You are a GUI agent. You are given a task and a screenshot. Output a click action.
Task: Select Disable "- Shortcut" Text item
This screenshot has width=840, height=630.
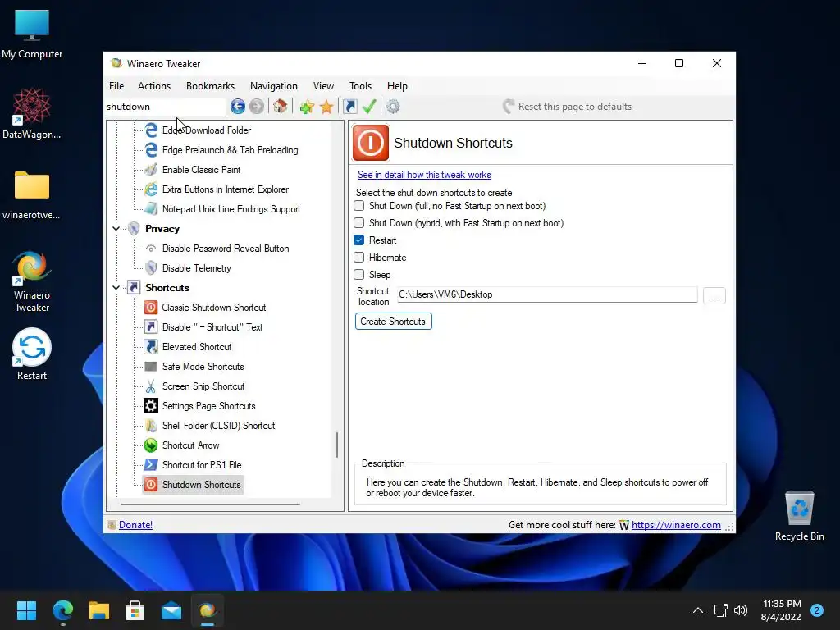[212, 327]
